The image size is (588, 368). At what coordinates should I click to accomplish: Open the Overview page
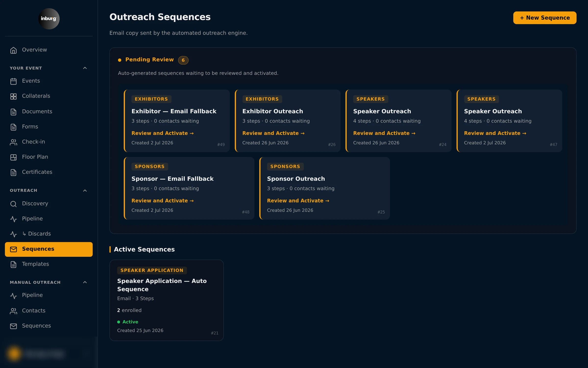point(49,50)
